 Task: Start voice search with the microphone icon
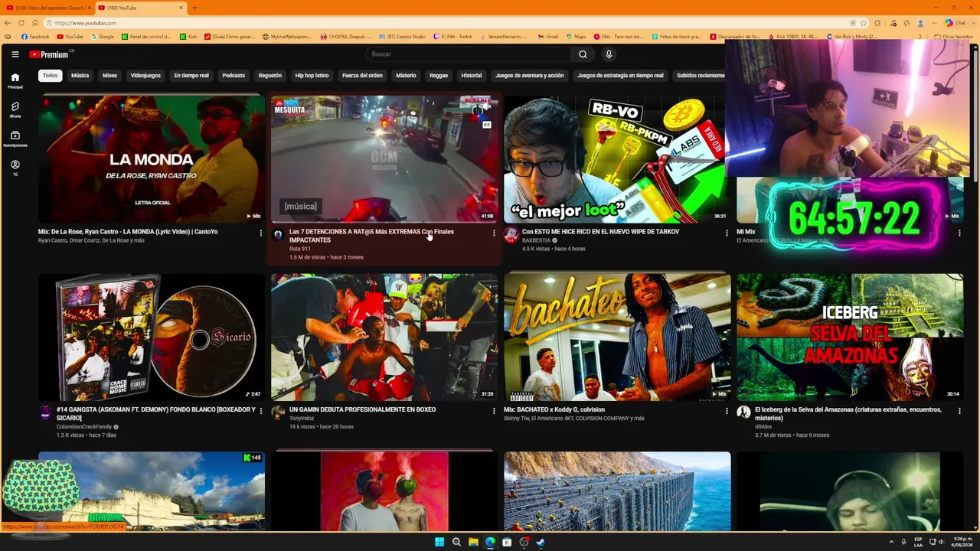pos(609,54)
